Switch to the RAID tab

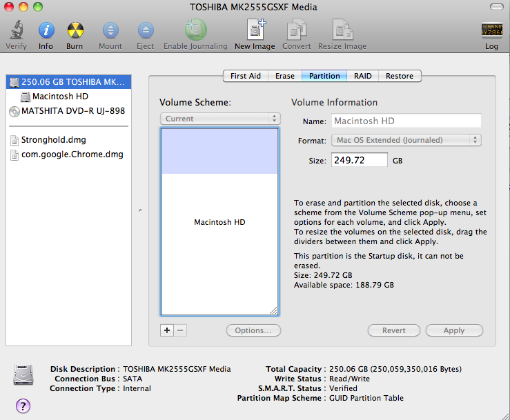click(x=363, y=76)
